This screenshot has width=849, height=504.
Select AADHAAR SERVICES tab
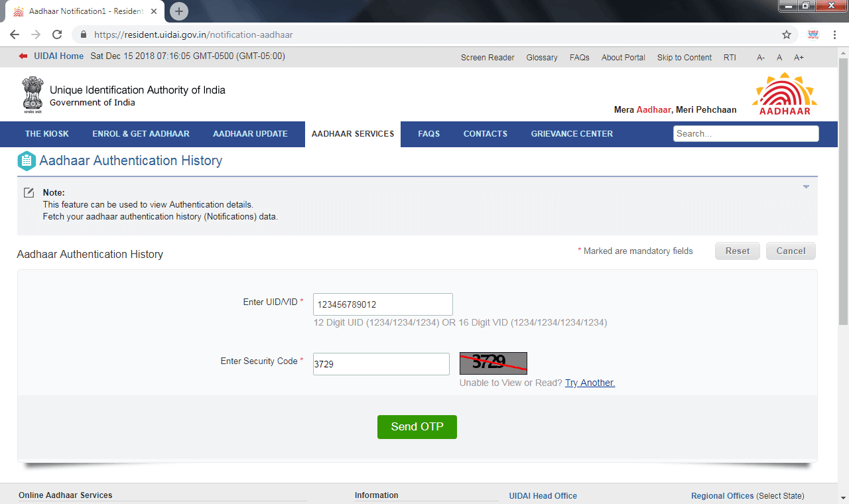click(x=353, y=134)
